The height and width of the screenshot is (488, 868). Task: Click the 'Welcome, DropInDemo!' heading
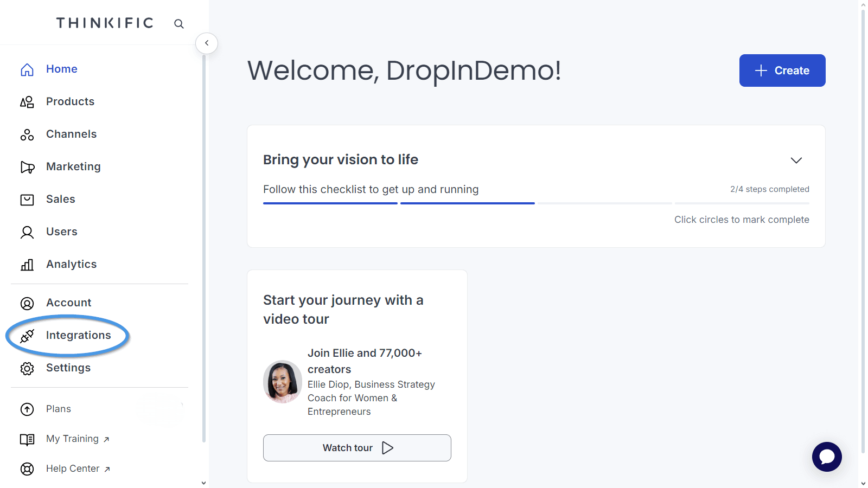(x=404, y=70)
